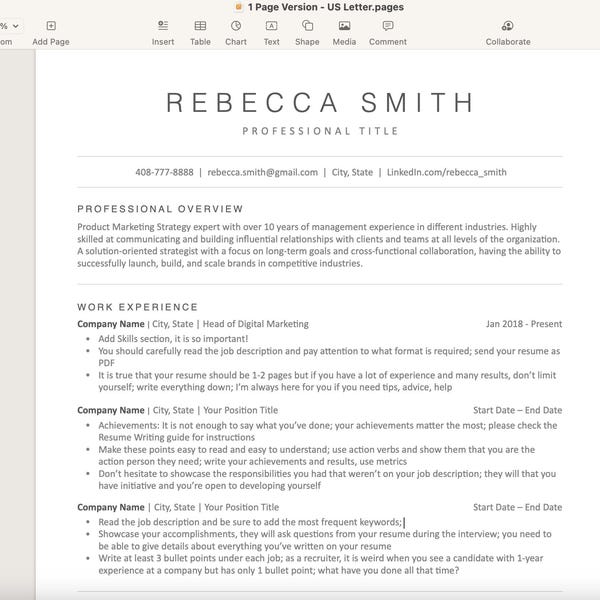The image size is (600, 600).
Task: Add a Text box via the toolbar
Action: point(271,26)
